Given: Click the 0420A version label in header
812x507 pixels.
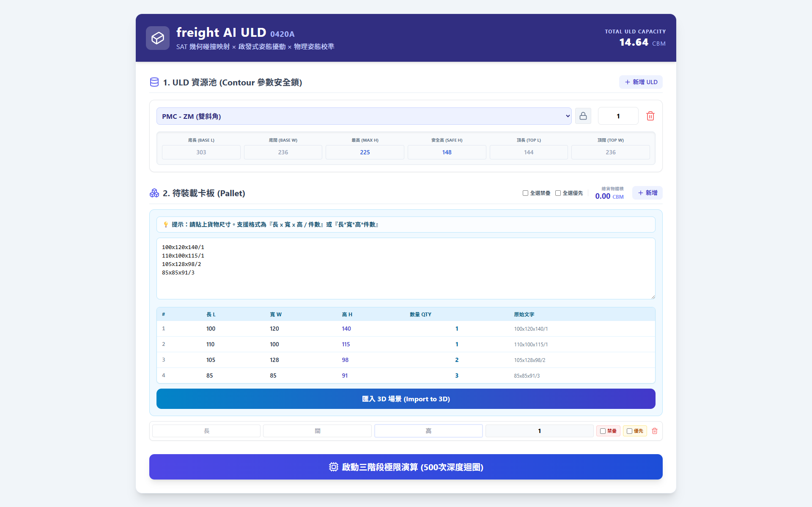Looking at the screenshot, I should point(282,34).
